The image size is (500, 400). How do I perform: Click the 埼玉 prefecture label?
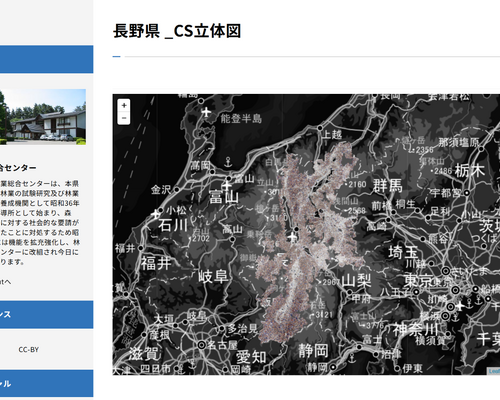[403, 252]
